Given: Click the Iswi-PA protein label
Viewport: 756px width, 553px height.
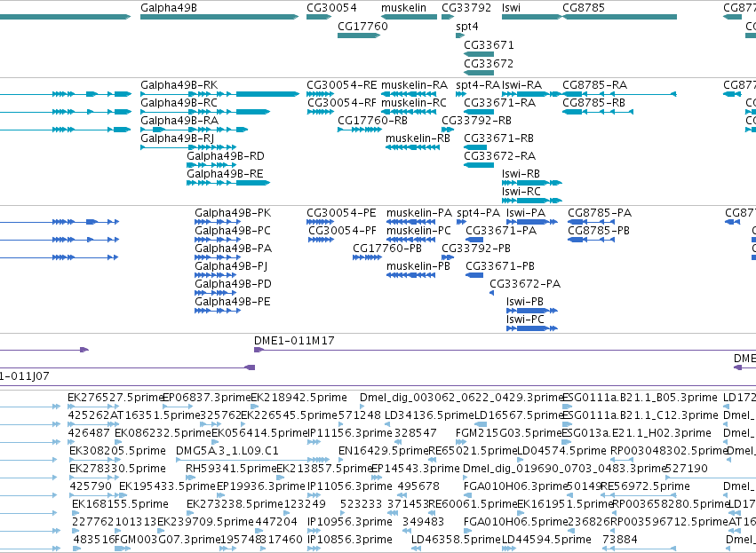Looking at the screenshot, I should pos(526,213).
